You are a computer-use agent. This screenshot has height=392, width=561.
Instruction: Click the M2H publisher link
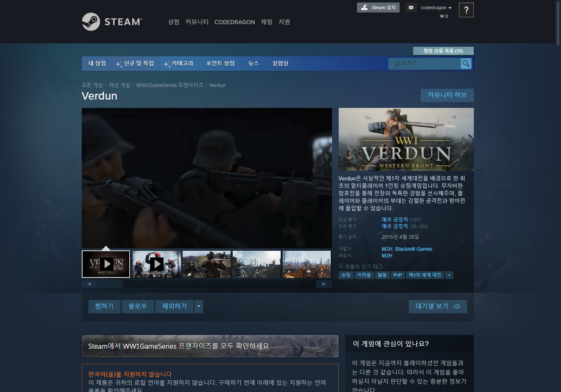tap(387, 256)
